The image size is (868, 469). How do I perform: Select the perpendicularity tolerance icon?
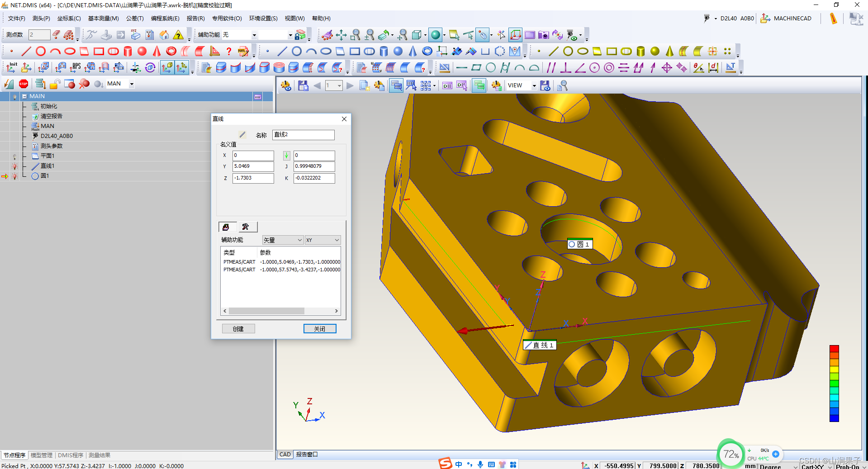(x=565, y=68)
